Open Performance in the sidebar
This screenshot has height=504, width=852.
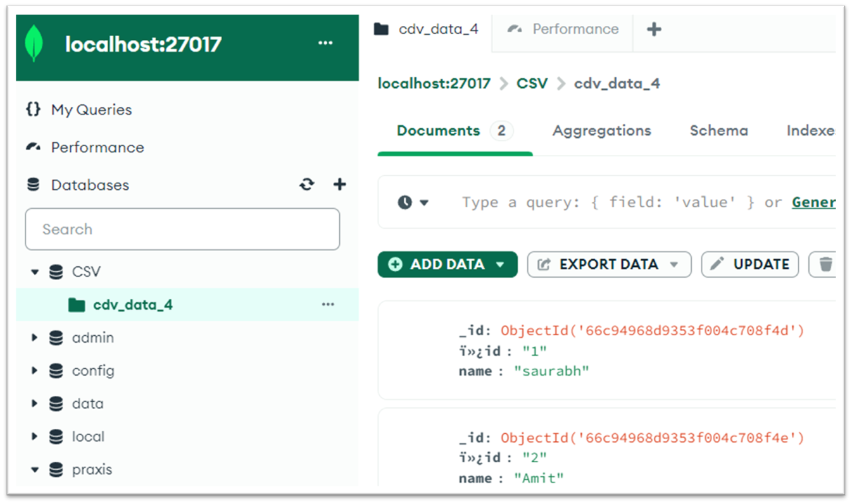85,147
